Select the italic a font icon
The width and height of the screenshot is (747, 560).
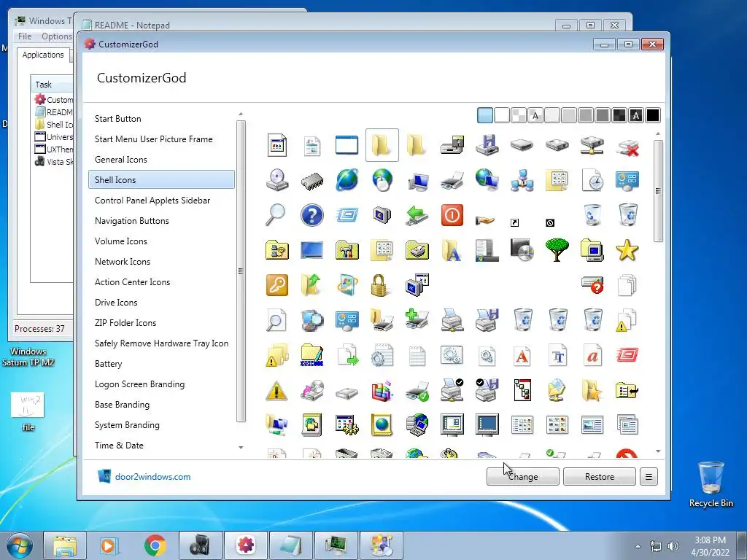pos(592,355)
